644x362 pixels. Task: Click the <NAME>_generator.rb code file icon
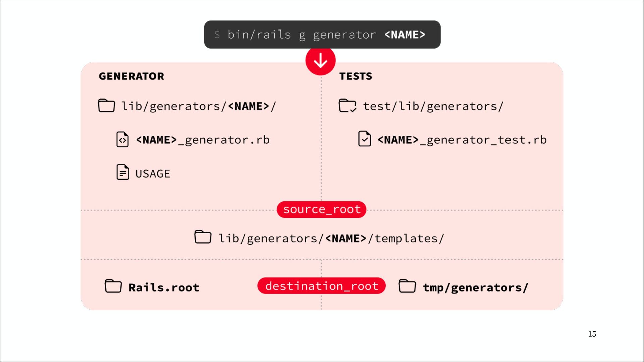(122, 139)
